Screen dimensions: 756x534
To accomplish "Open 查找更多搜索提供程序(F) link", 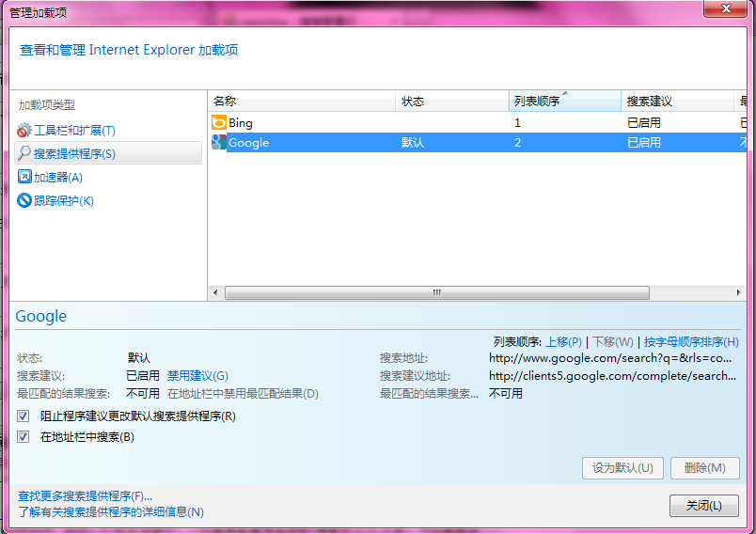I will point(85,496).
